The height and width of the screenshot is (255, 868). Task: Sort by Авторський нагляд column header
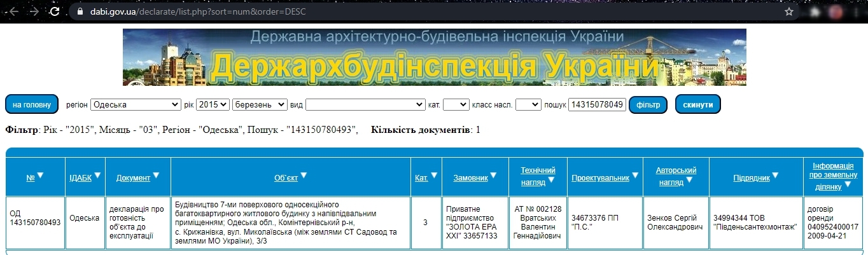click(676, 176)
